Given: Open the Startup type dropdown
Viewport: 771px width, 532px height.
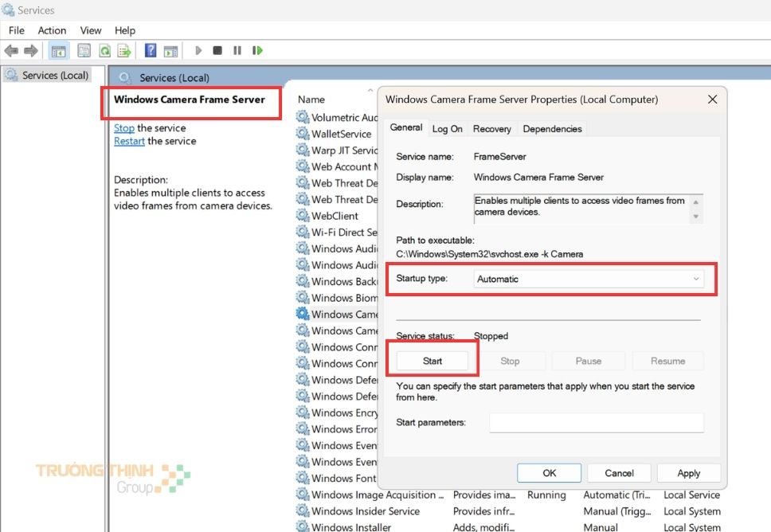Looking at the screenshot, I should pyautogui.click(x=589, y=279).
